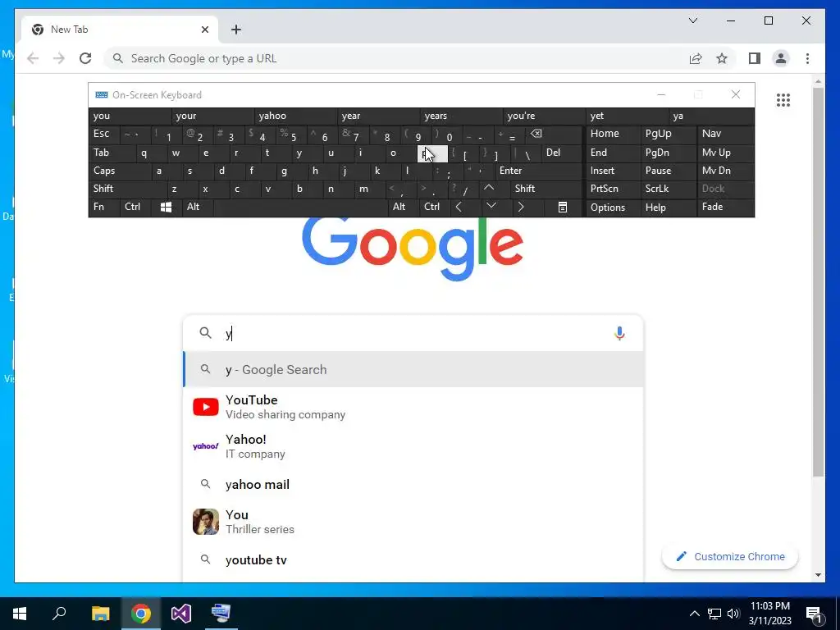Screen dimensions: 840x630
Task: Click the Chrome reload page icon
Action: coord(85,58)
